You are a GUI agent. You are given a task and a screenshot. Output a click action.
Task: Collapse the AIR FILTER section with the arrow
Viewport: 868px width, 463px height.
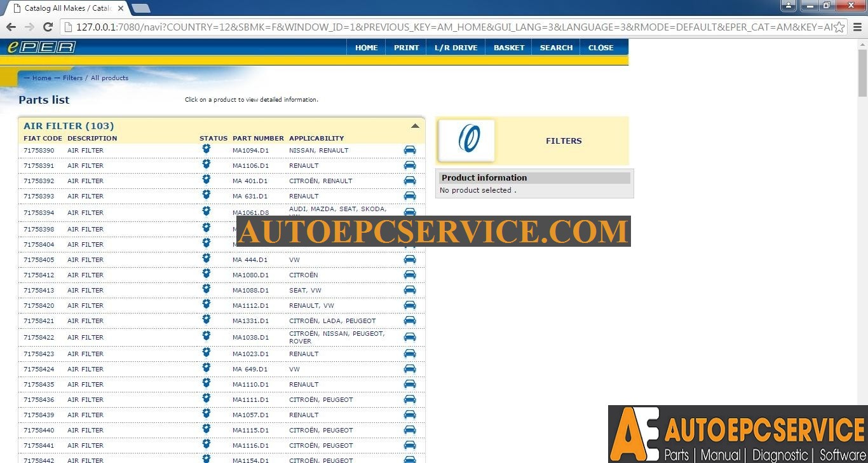[x=415, y=125]
